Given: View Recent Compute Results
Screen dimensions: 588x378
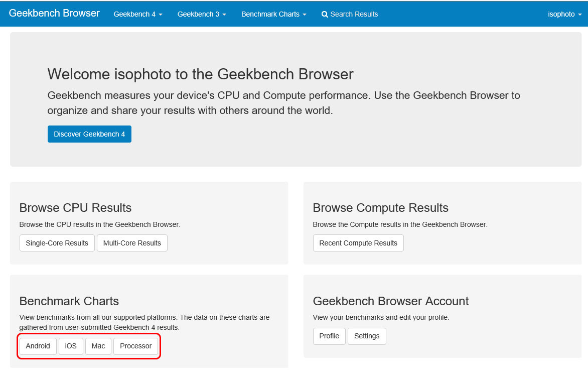Looking at the screenshot, I should [x=358, y=243].
